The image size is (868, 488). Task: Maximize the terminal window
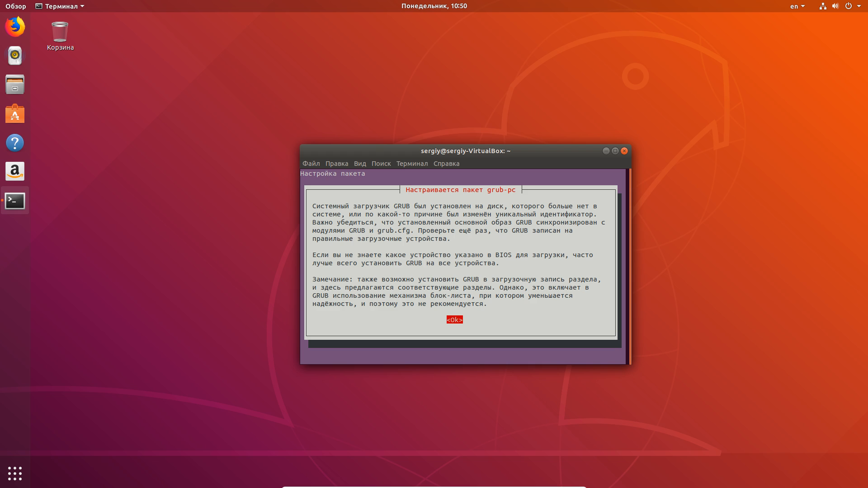tap(615, 151)
